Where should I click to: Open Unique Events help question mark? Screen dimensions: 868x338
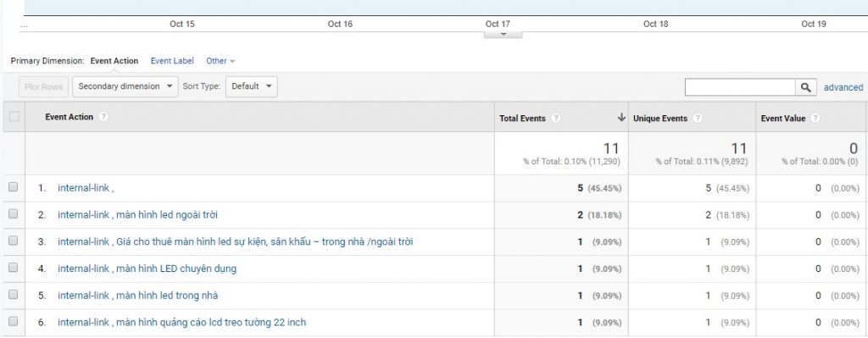pyautogui.click(x=698, y=119)
